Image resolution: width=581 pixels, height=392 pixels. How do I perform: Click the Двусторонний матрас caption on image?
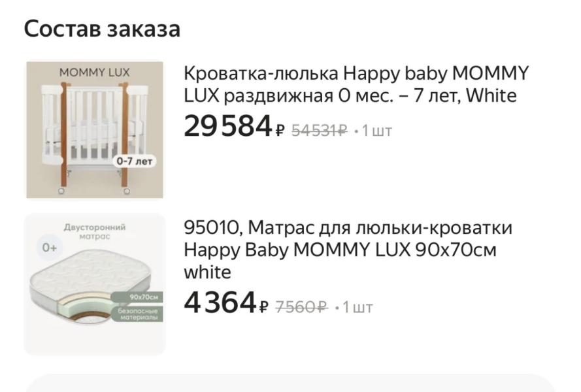95,231
